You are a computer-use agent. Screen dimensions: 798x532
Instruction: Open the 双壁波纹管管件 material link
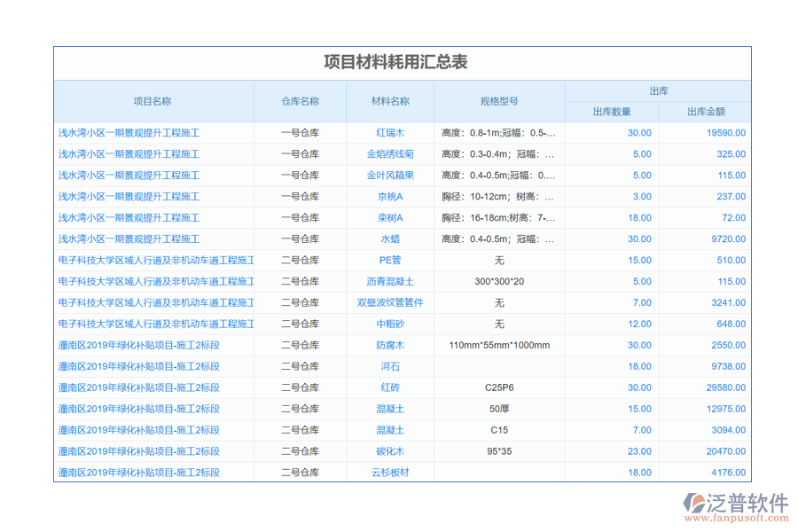390,303
